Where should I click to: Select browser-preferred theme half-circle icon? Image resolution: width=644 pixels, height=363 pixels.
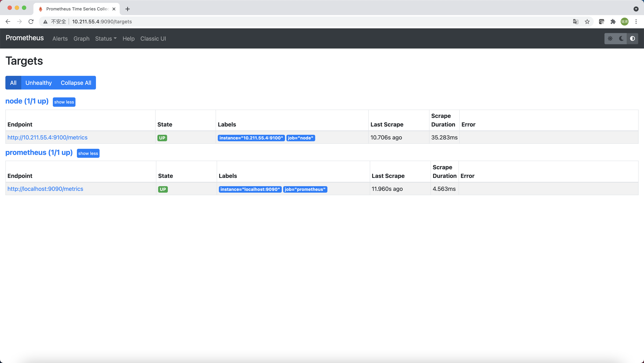pos(632,38)
